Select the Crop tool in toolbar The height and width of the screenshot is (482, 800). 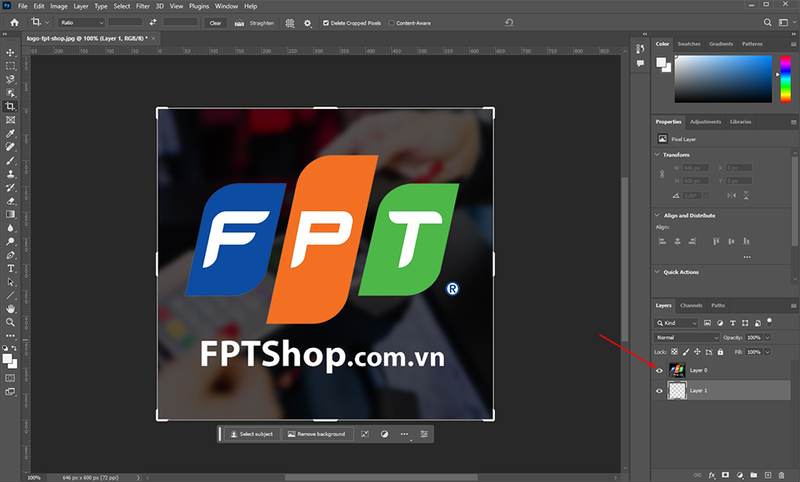10,106
